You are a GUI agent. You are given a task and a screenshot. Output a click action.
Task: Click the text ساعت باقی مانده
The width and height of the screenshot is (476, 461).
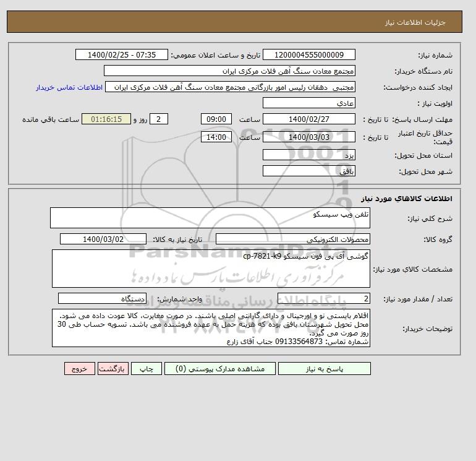[51, 119]
